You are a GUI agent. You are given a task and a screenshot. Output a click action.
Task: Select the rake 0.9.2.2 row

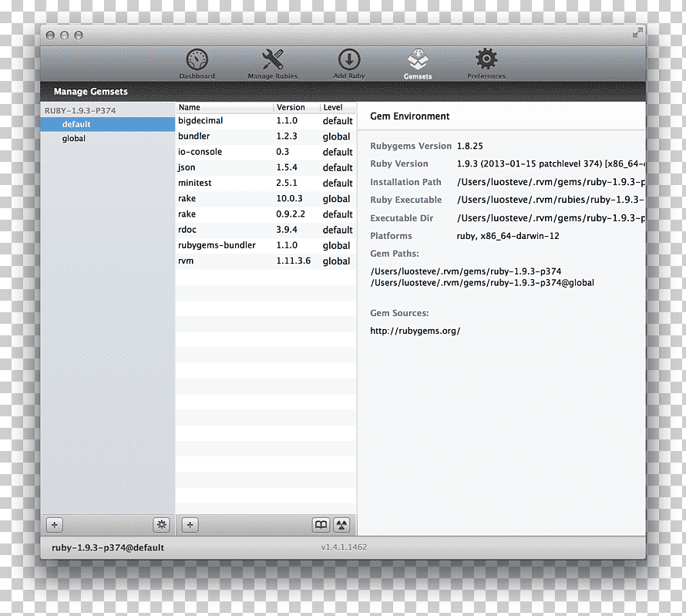pyautogui.click(x=266, y=214)
